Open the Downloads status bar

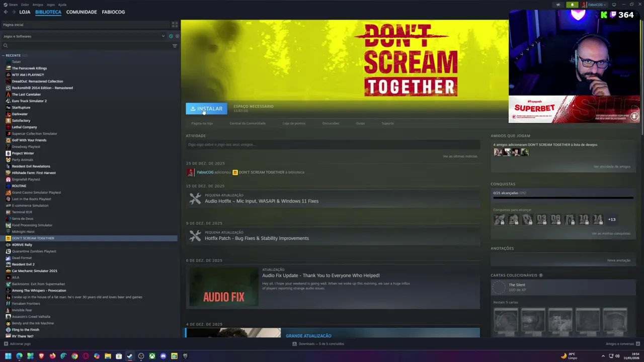(x=318, y=344)
